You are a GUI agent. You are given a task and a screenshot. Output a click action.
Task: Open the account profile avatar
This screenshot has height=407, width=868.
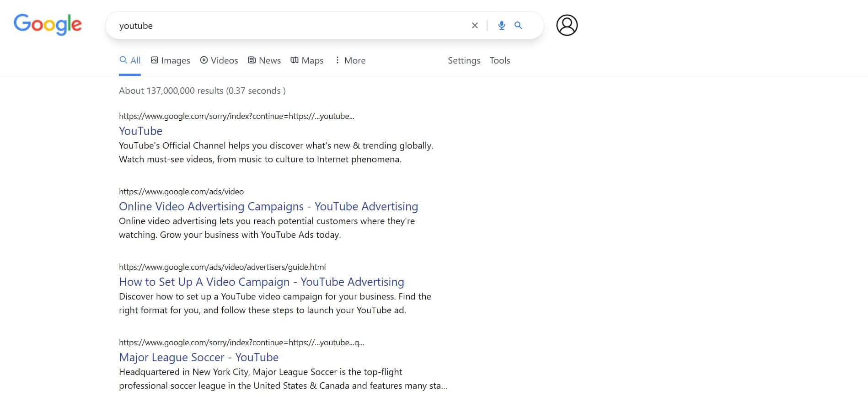point(567,25)
